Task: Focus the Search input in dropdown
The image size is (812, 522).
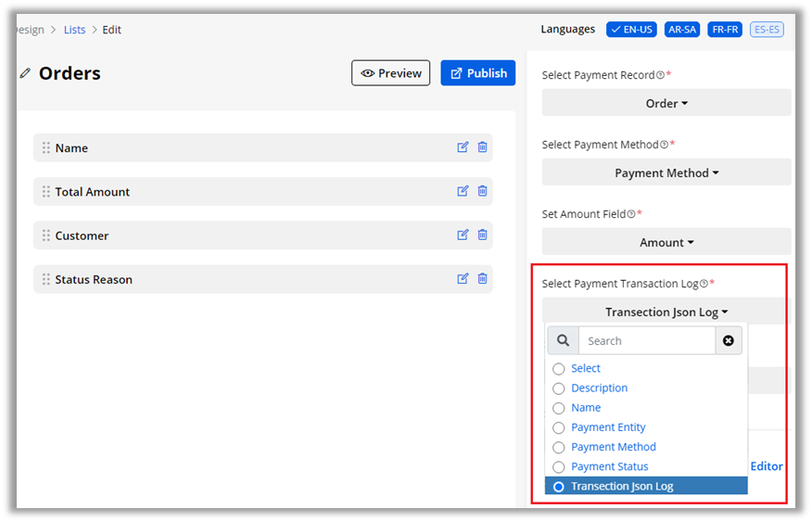Action: (647, 341)
